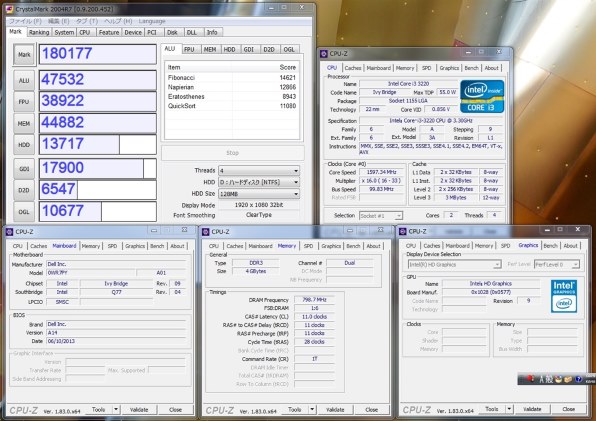Open the Perf Level dropdown
The image size is (596, 421).
click(557, 264)
